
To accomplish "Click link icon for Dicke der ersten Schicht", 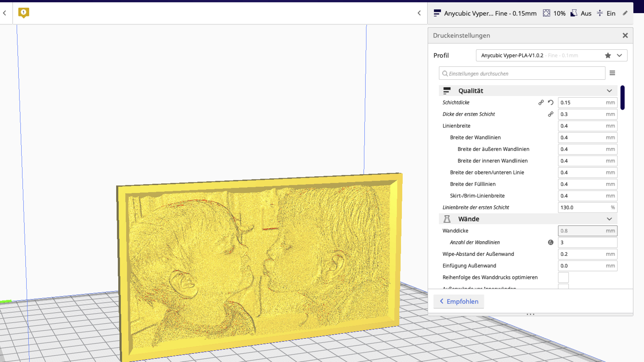I will click(551, 114).
